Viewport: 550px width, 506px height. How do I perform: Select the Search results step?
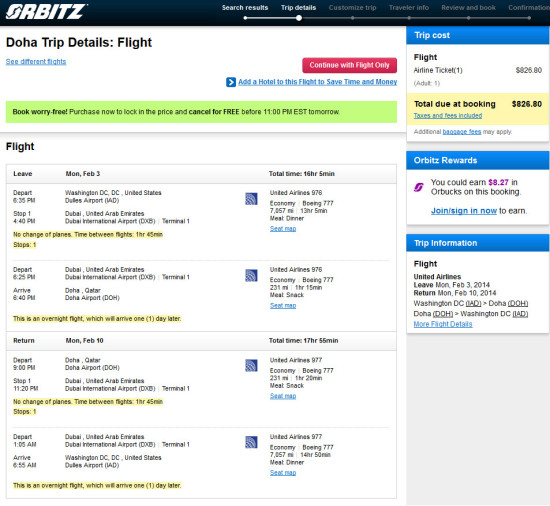click(x=245, y=8)
